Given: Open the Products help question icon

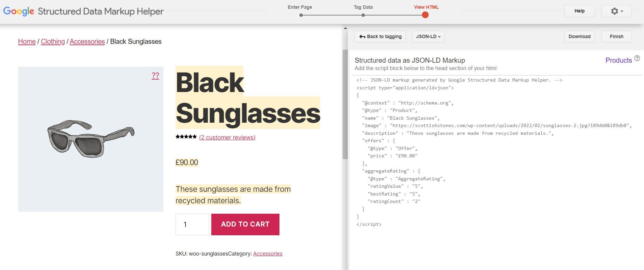Looking at the screenshot, I should (x=637, y=58).
